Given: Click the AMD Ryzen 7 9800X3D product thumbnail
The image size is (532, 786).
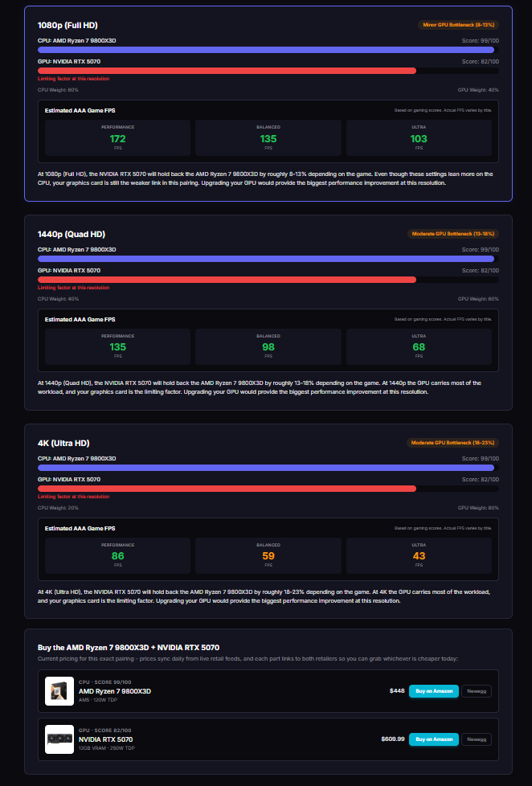Looking at the screenshot, I should click(59, 690).
